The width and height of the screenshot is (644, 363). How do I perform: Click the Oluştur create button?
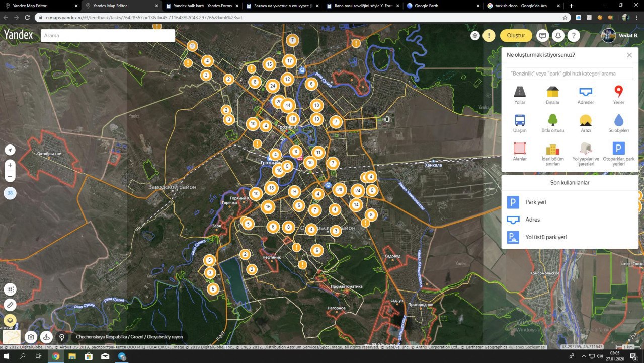click(x=516, y=36)
